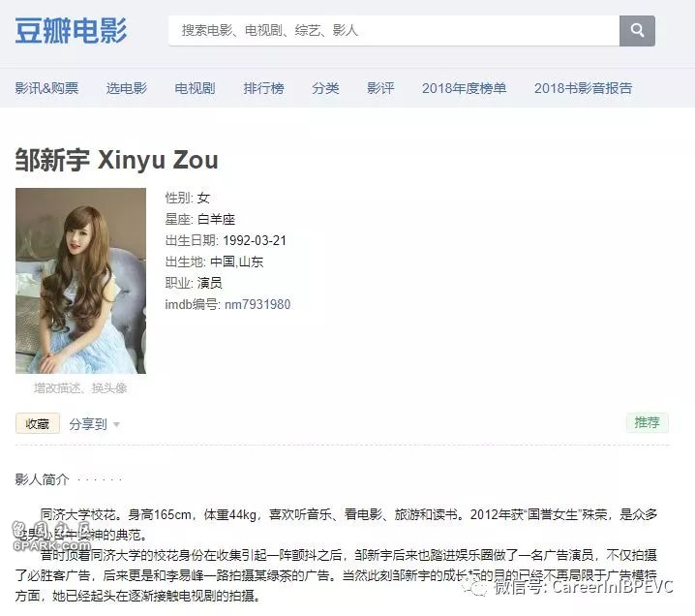Open 2018年度榜单 link
695x616 pixels.
[464, 88]
